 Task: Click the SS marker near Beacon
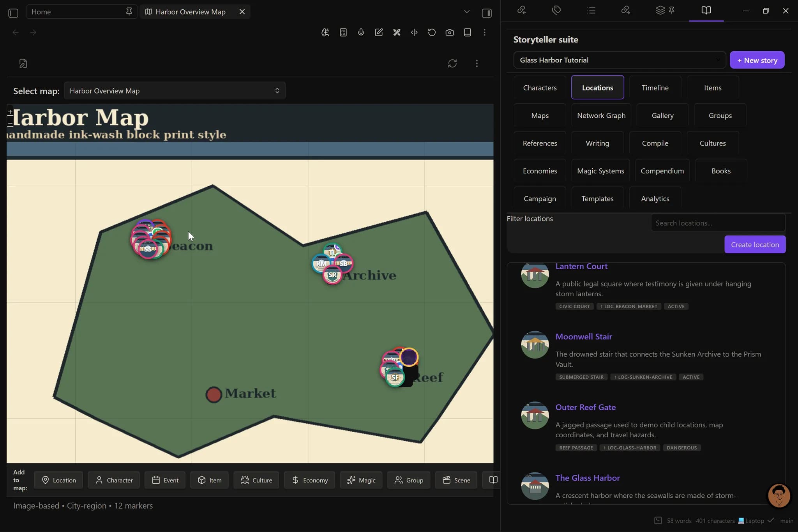coord(147,249)
